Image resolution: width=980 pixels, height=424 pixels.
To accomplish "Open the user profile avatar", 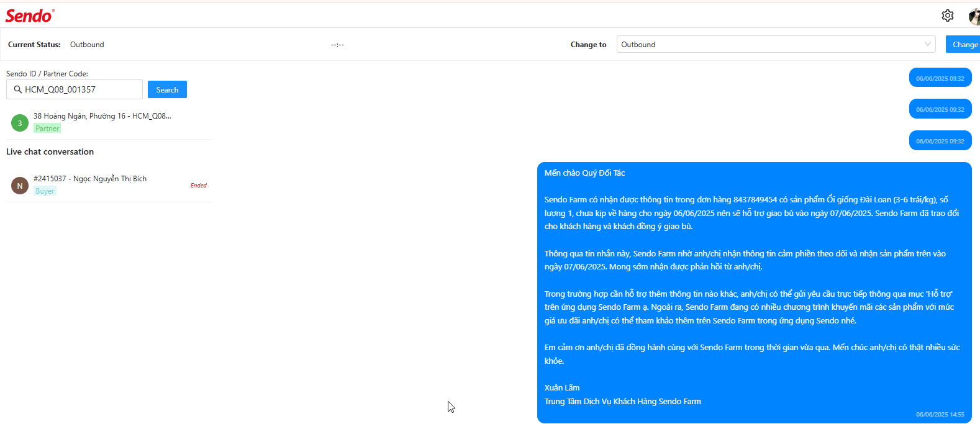I will click(974, 17).
